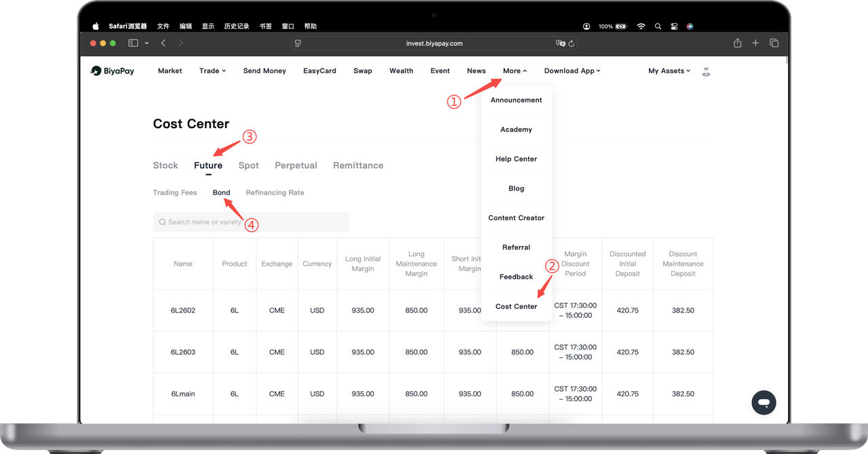Go back with Safari back arrow
Screen dimensions: 868x454
point(163,43)
